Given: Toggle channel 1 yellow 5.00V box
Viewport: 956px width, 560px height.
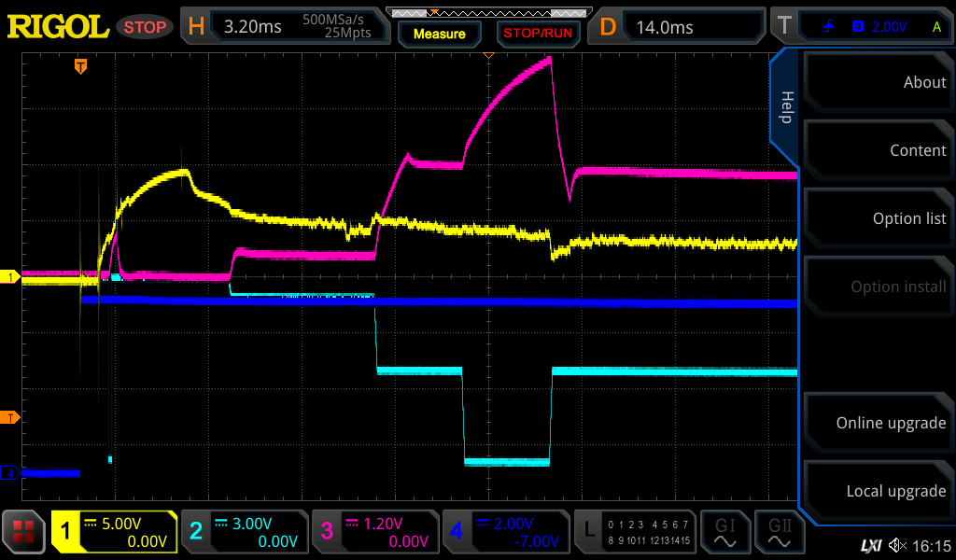Looking at the screenshot, I should tap(114, 532).
